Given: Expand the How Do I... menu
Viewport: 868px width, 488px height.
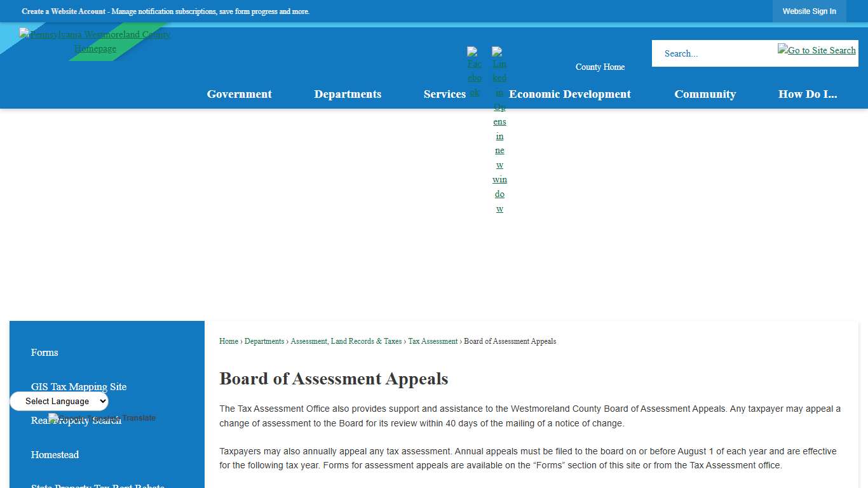Looking at the screenshot, I should pos(808,93).
